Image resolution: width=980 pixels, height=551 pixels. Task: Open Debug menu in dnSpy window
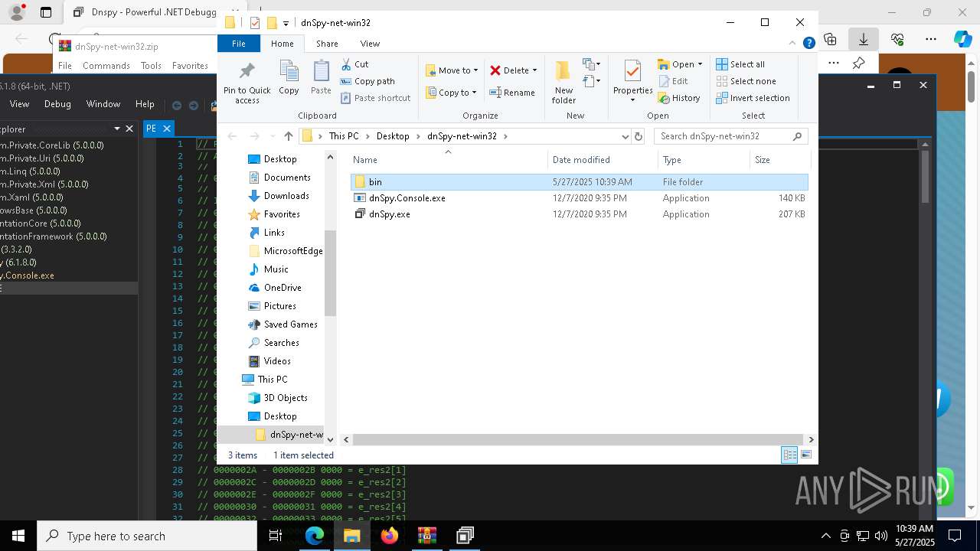tap(57, 104)
